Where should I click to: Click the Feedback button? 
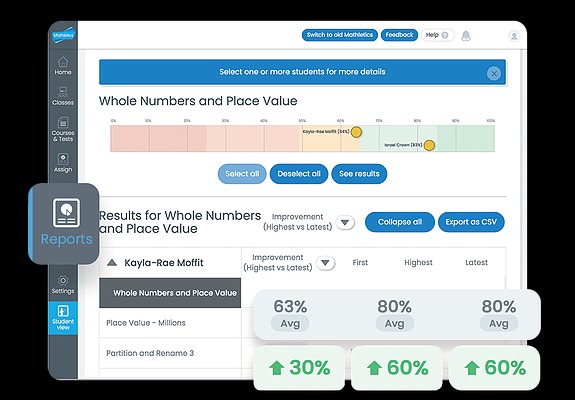(x=399, y=35)
